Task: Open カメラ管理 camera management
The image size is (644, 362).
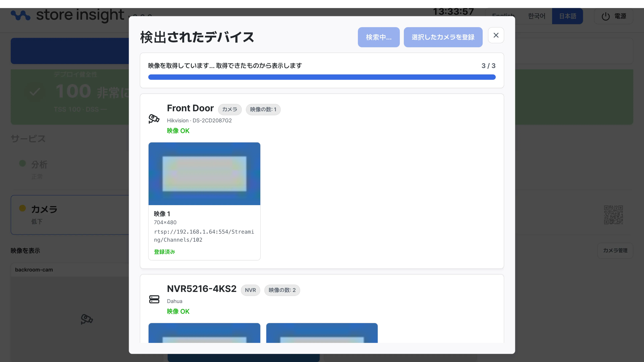Action: pyautogui.click(x=615, y=251)
